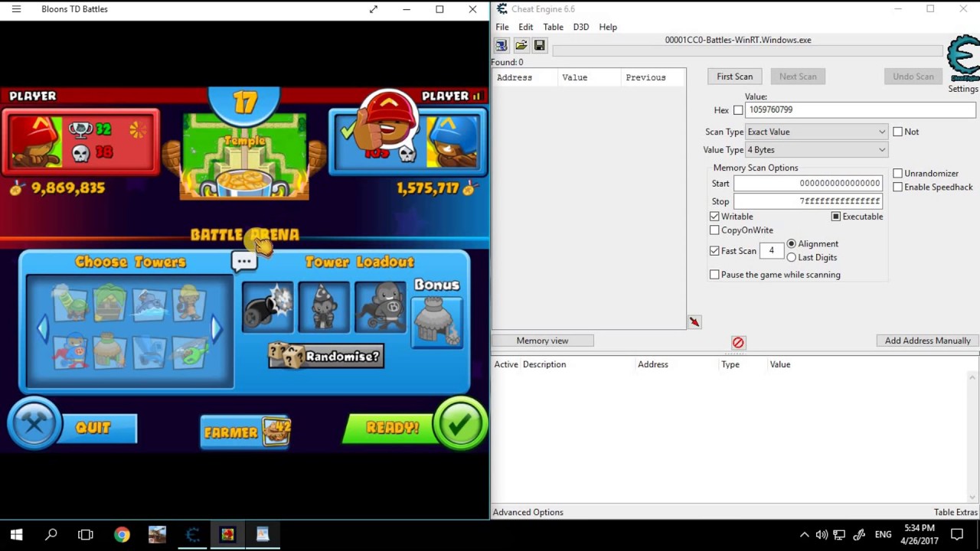The width and height of the screenshot is (980, 551).
Task: Click the Stop address field
Action: 808,201
